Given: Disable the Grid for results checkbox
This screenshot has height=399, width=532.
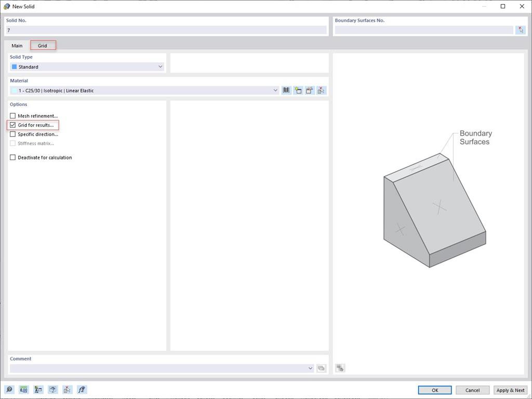Looking at the screenshot, I should (x=12, y=125).
